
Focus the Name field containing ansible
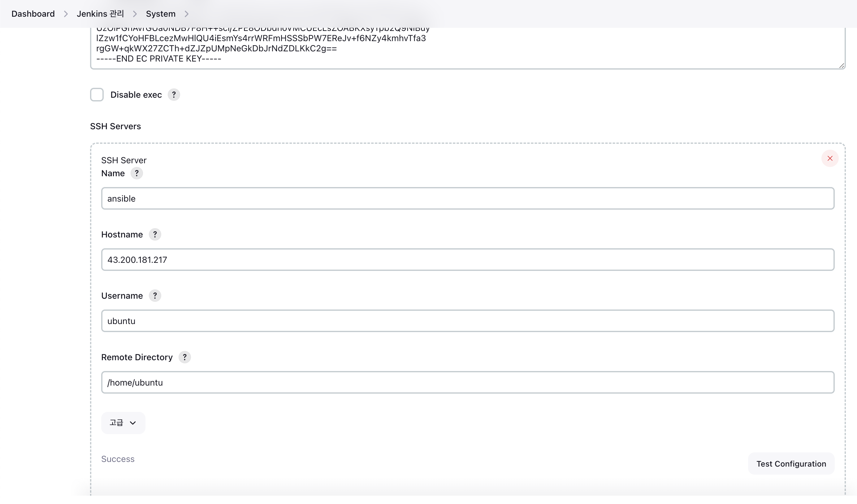[x=468, y=199]
